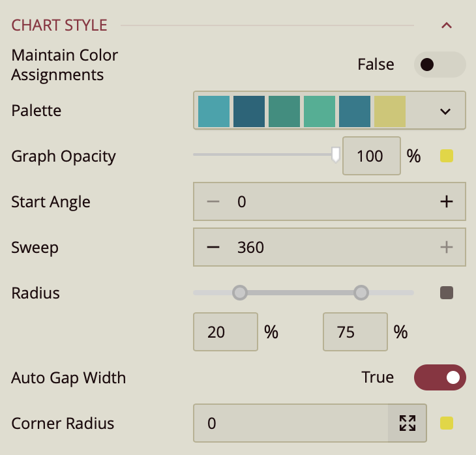Decrease Start Angle with minus button
476x455 pixels.
(x=213, y=201)
